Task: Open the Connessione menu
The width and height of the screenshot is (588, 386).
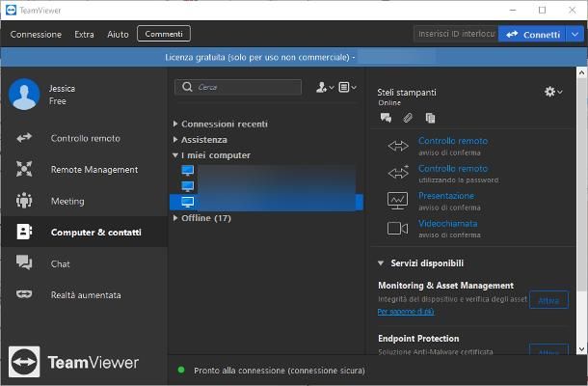Action: (36, 34)
